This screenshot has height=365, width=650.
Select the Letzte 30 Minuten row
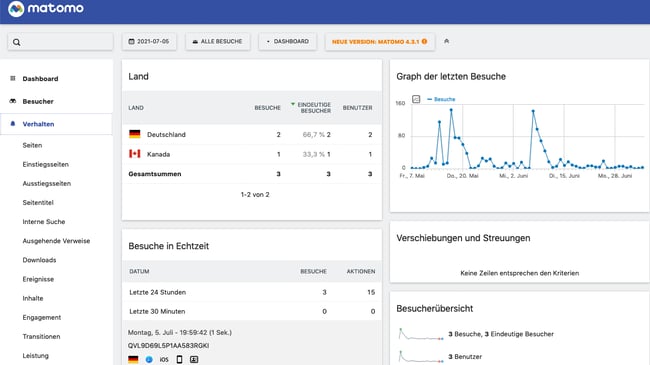(252, 311)
